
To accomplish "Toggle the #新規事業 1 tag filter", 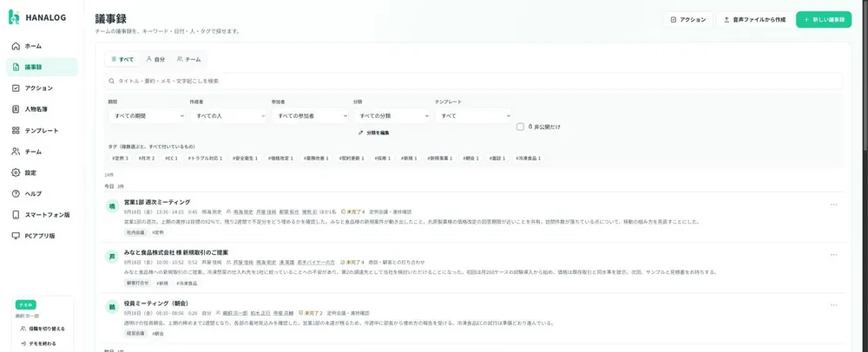I will point(440,158).
